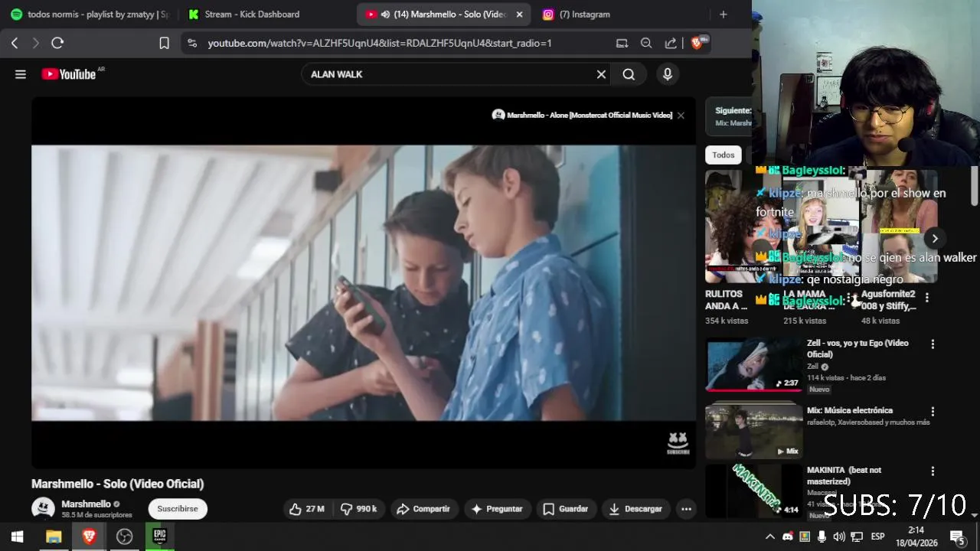Open the Windows Start menu
Viewport: 980px width, 551px height.
coord(17,536)
